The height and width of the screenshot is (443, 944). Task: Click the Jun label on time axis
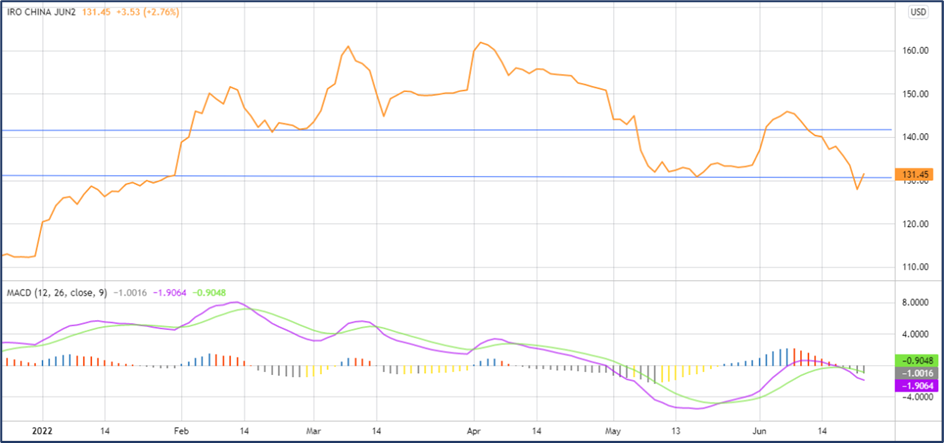click(760, 431)
